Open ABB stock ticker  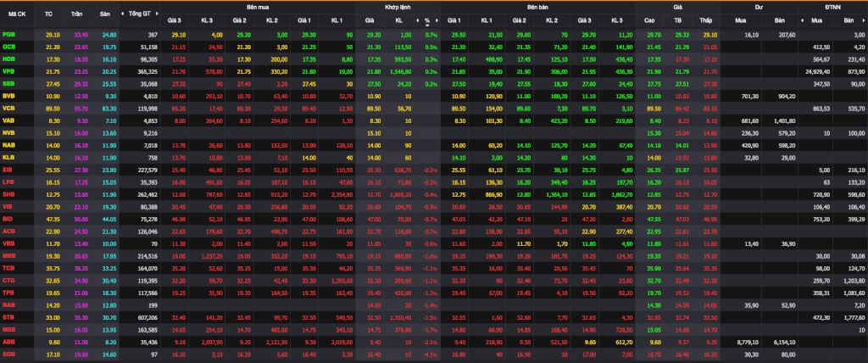[8, 342]
